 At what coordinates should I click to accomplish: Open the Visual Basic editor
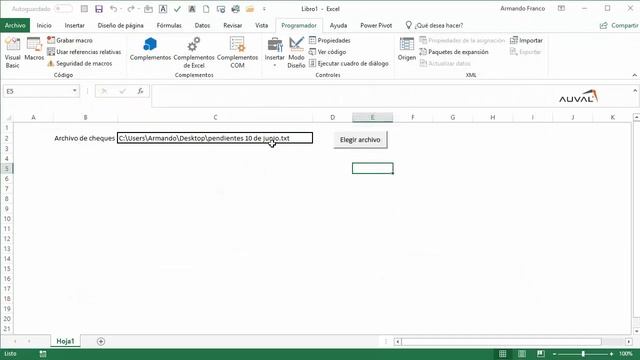12,53
